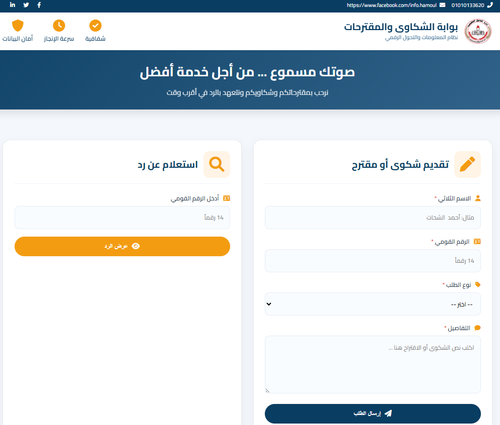
Task: Submit with the إرسال الطلب button
Action: tap(373, 414)
